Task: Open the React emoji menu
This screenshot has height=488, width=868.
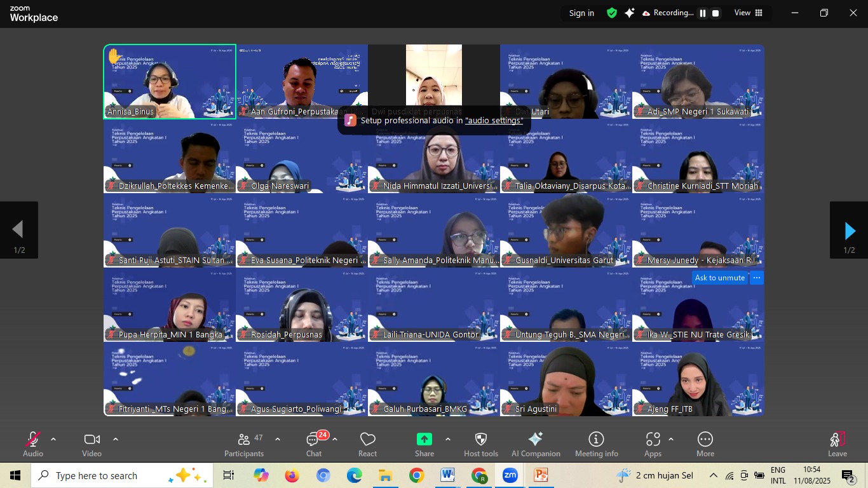Action: pos(367,444)
